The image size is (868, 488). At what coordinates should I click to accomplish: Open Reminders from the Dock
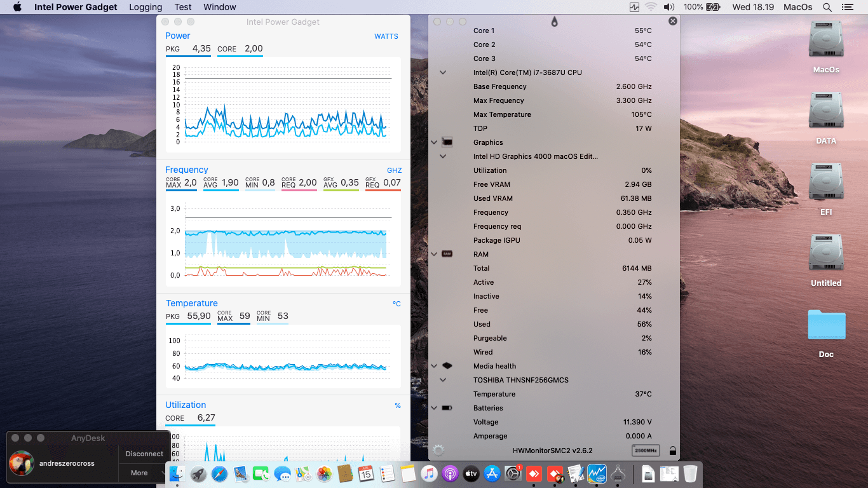tap(387, 473)
